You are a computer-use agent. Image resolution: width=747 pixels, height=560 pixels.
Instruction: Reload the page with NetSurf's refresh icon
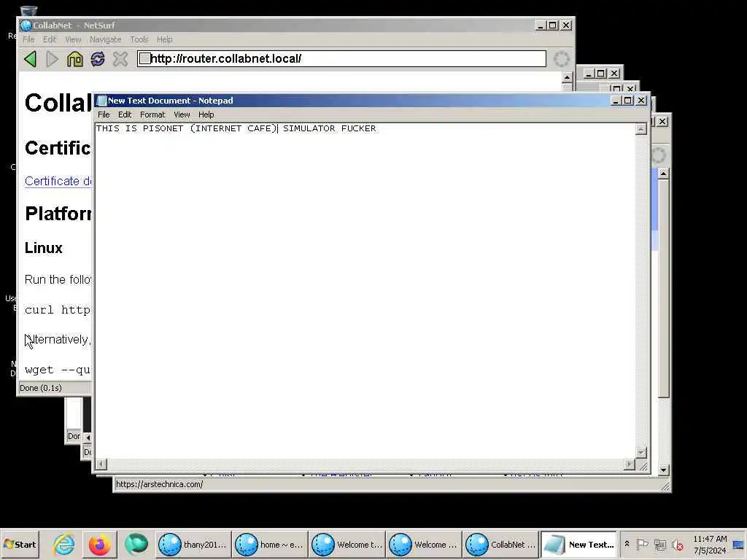98,59
